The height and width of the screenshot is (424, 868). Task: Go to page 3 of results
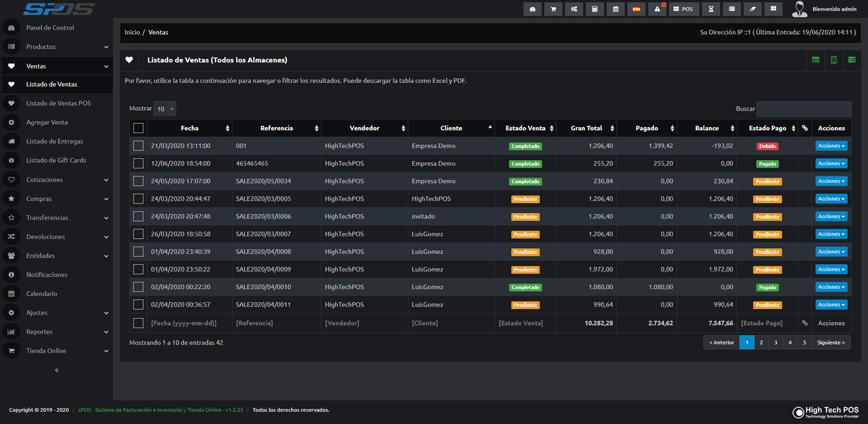click(776, 343)
